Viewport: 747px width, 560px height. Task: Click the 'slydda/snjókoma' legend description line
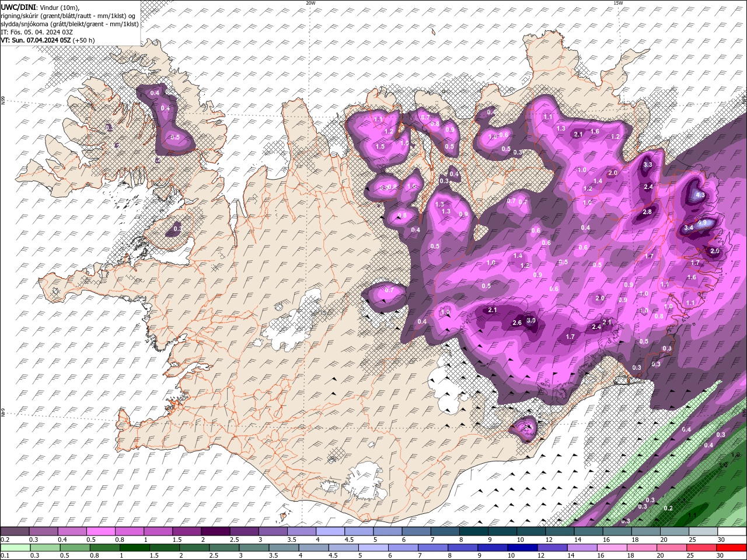[x=70, y=24]
